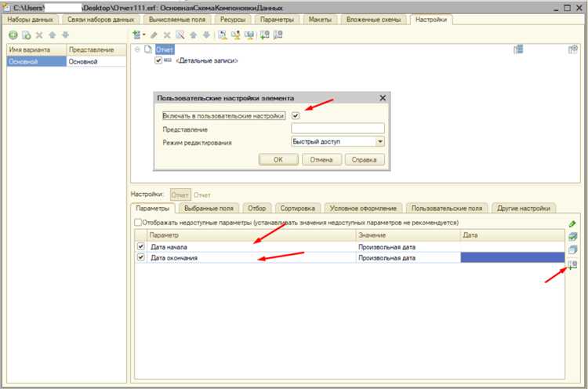Switch to Другие настройки tab

click(524, 208)
